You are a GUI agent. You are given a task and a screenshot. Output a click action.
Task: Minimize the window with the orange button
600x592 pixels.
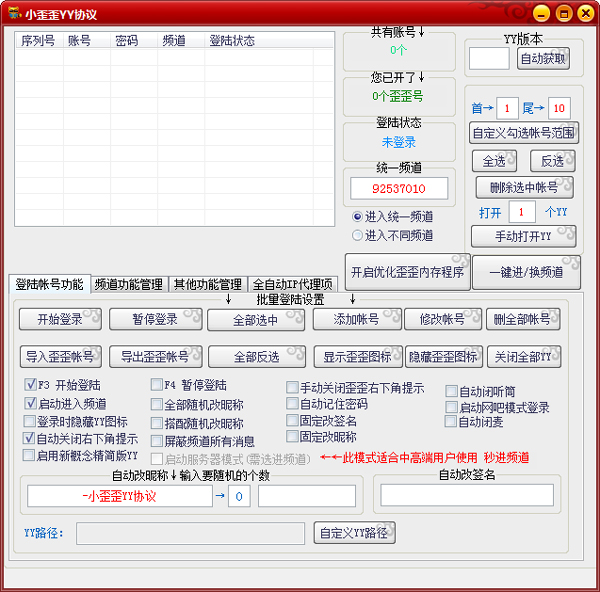click(541, 13)
